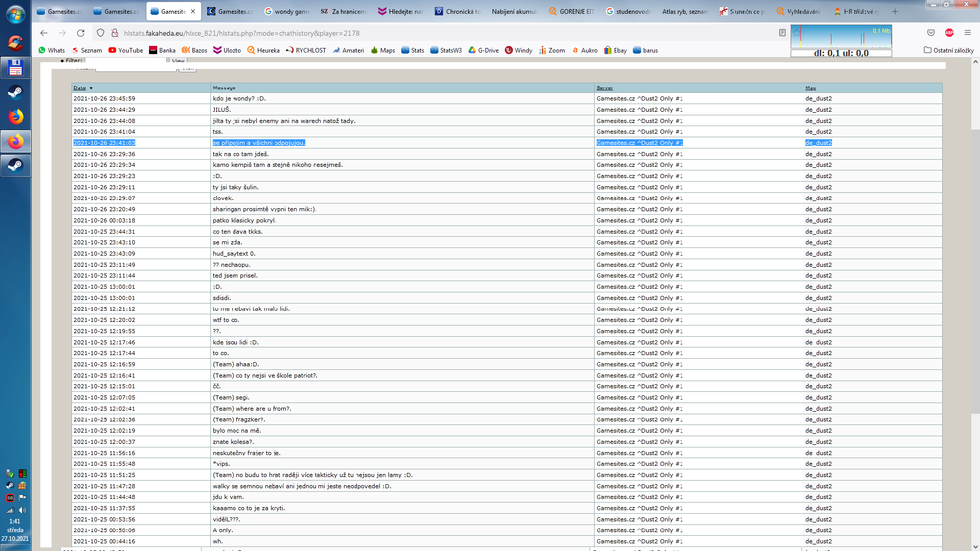
Task: Sort table by Date column
Action: pyautogui.click(x=80, y=88)
